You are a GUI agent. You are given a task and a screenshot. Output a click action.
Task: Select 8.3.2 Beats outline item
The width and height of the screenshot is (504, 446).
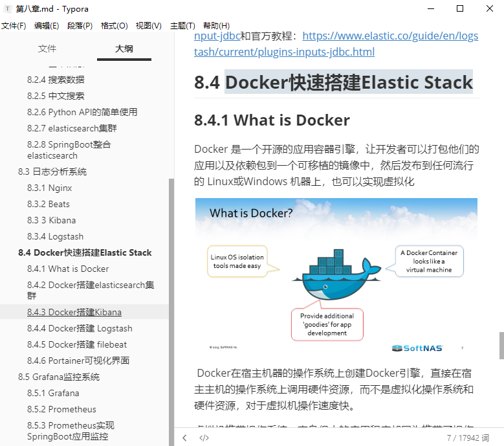[x=49, y=204]
